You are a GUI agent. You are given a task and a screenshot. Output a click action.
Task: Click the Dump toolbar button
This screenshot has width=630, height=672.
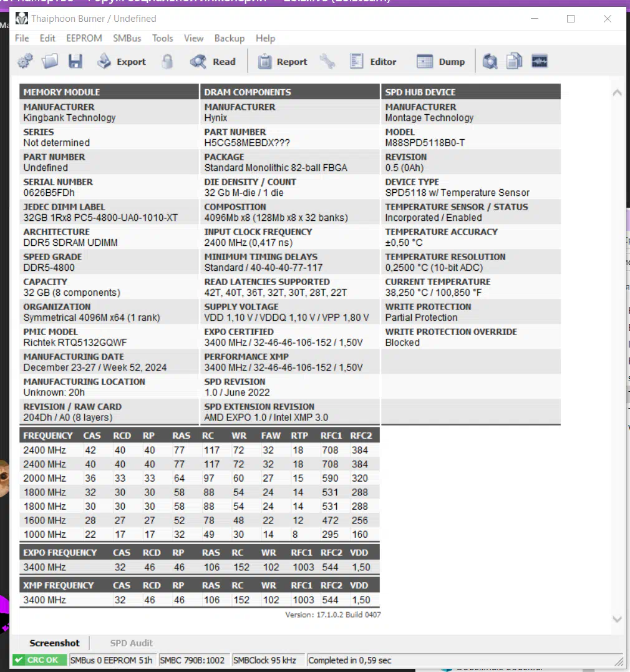pyautogui.click(x=441, y=61)
